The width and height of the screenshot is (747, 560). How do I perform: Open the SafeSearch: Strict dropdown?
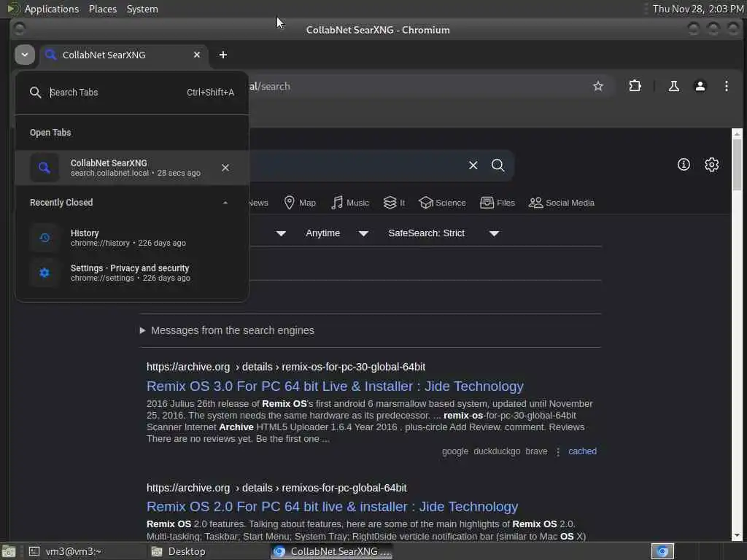[443, 233]
